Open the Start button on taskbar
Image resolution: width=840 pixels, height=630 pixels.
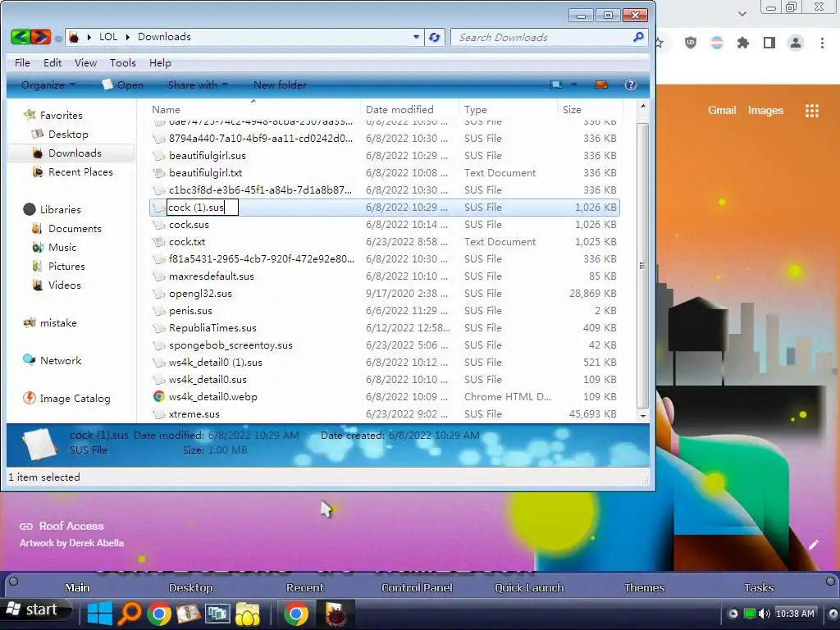[35, 609]
